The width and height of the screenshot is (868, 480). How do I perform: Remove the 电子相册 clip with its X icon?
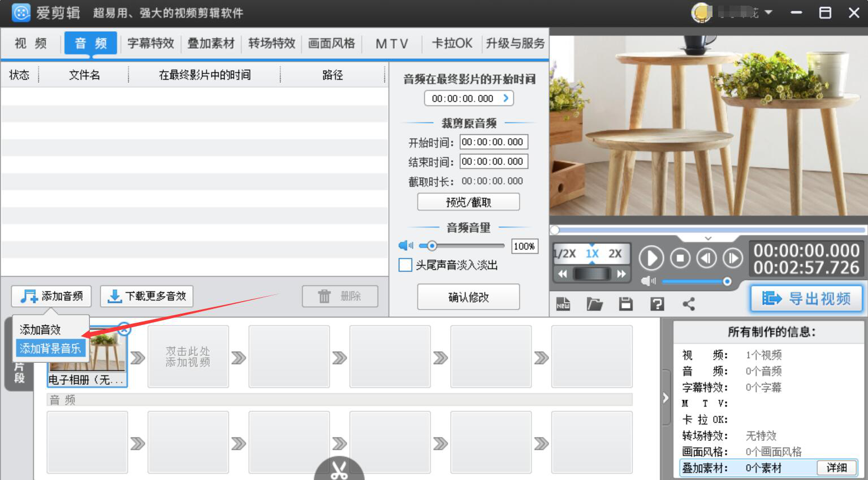click(x=124, y=328)
